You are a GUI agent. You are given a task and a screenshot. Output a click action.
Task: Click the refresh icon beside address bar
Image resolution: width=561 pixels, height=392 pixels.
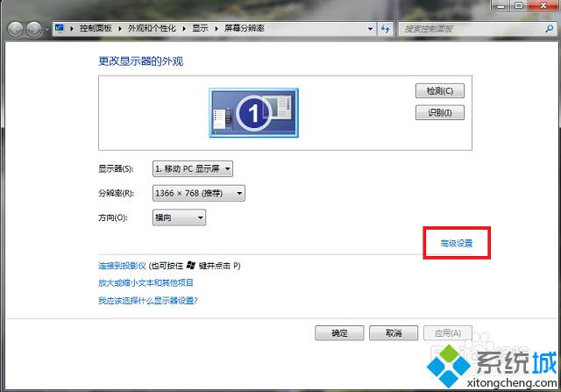click(x=385, y=29)
